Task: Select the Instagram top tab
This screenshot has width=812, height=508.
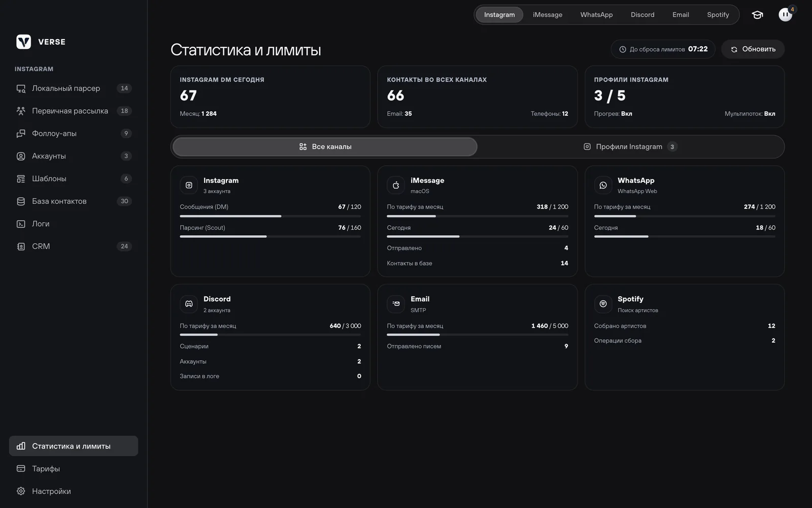Action: pyautogui.click(x=499, y=15)
